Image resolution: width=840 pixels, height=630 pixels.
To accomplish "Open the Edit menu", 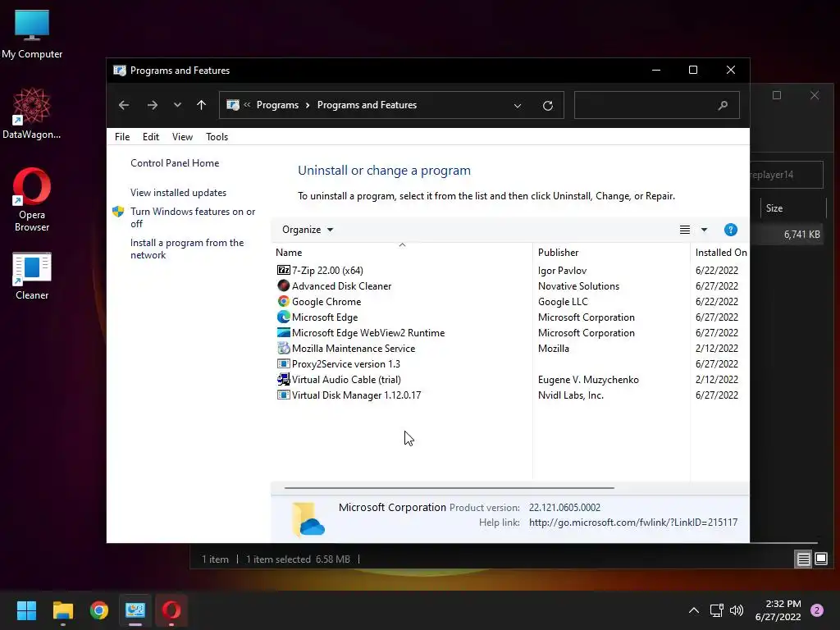I will point(151,137).
